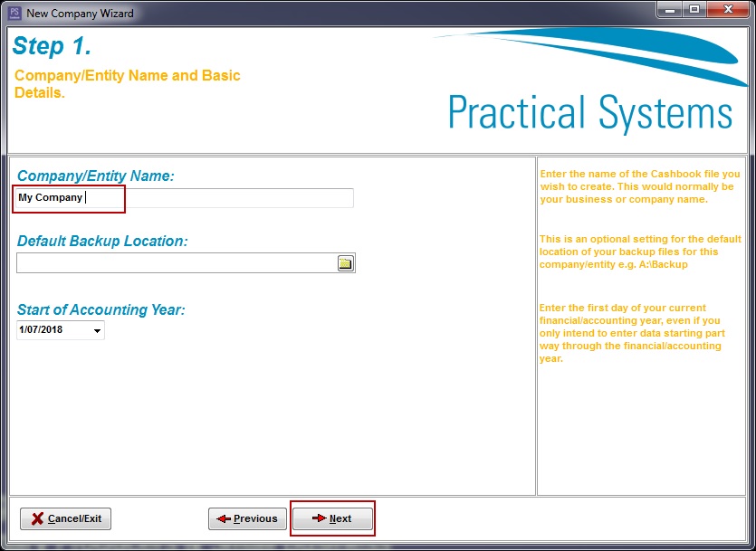Click the 'Default Backup Location:' label
This screenshot has width=756, height=551.
click(102, 241)
